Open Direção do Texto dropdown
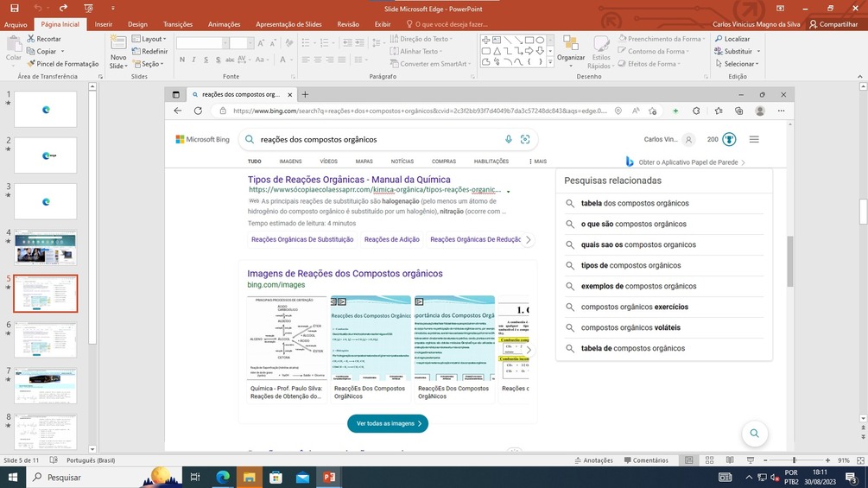Screen dimensions: 868x488 click(x=421, y=39)
